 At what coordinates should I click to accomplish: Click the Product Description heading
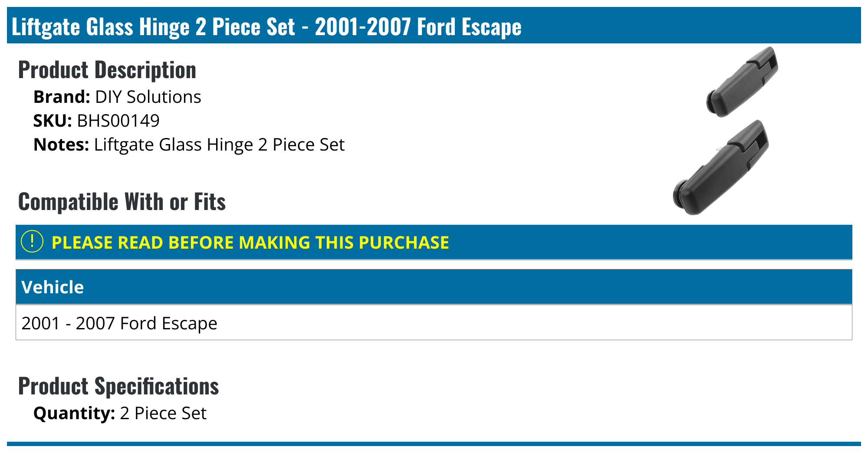[x=107, y=70]
